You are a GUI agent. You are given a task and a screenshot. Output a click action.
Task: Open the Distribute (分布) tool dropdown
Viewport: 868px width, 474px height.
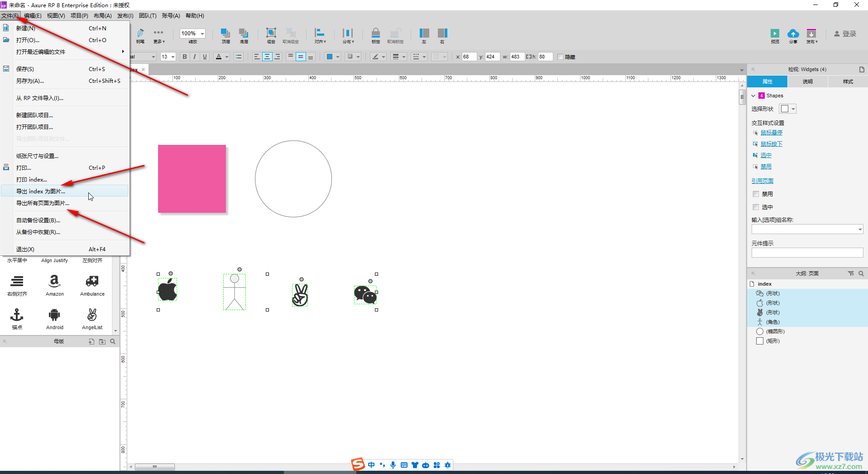click(348, 35)
